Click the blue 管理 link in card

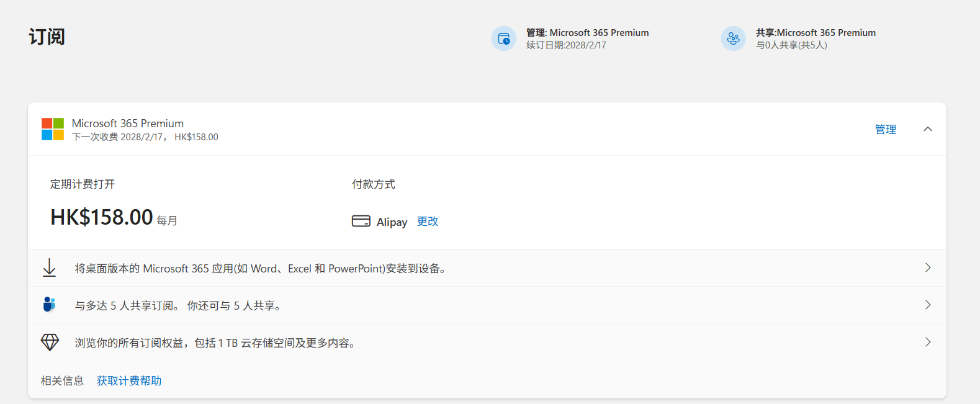(885, 129)
